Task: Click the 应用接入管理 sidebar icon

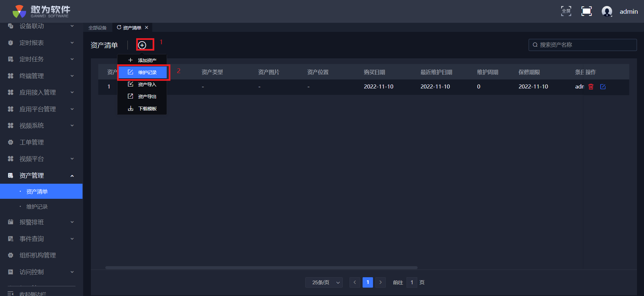Action: (x=11, y=92)
